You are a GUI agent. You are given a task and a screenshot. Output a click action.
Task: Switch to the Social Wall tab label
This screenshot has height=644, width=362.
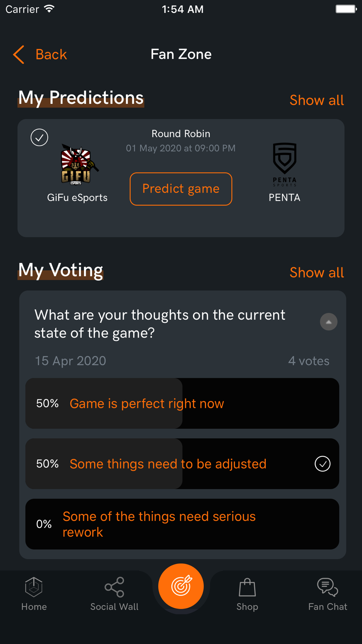[114, 607]
